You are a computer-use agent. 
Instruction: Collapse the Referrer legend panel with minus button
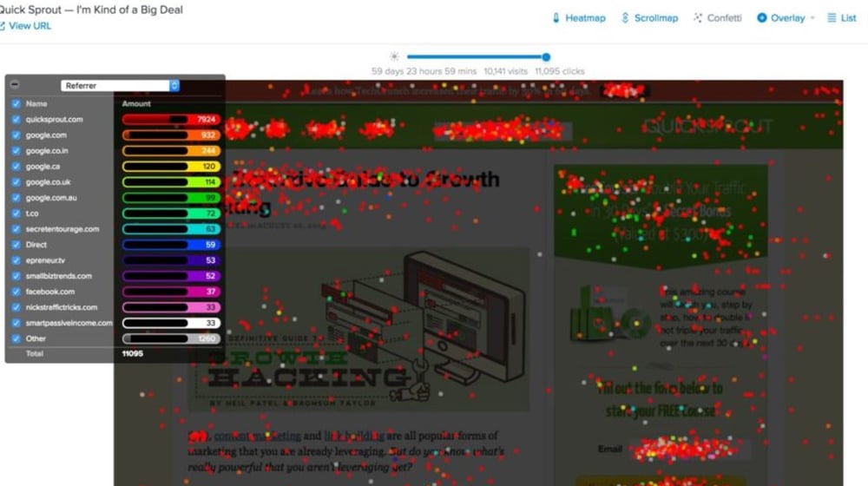(x=15, y=85)
